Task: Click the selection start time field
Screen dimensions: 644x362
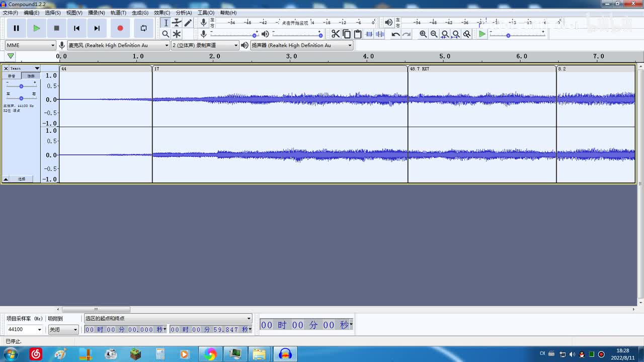Action: (x=125, y=329)
